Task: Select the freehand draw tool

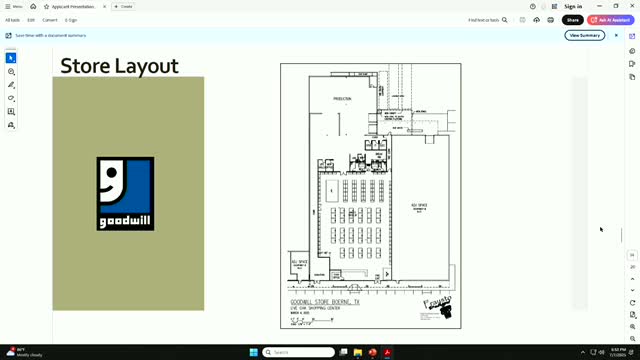Action: 11,98
